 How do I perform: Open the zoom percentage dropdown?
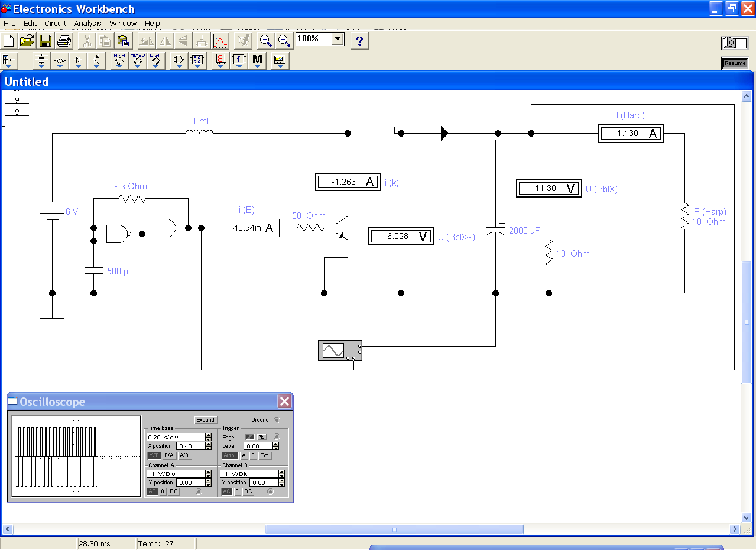point(338,39)
